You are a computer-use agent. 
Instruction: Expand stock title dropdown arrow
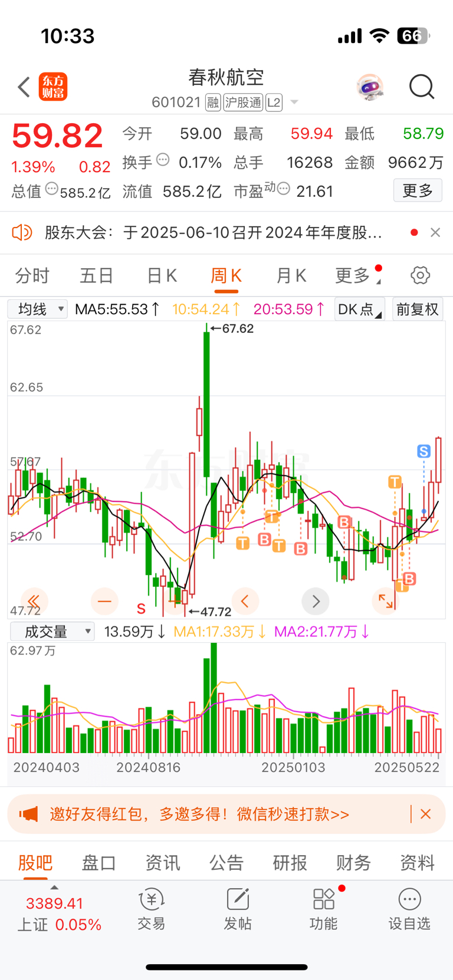tap(294, 103)
